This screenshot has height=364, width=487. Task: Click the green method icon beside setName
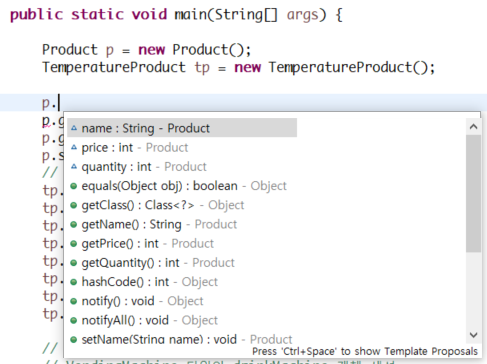pos(74,340)
